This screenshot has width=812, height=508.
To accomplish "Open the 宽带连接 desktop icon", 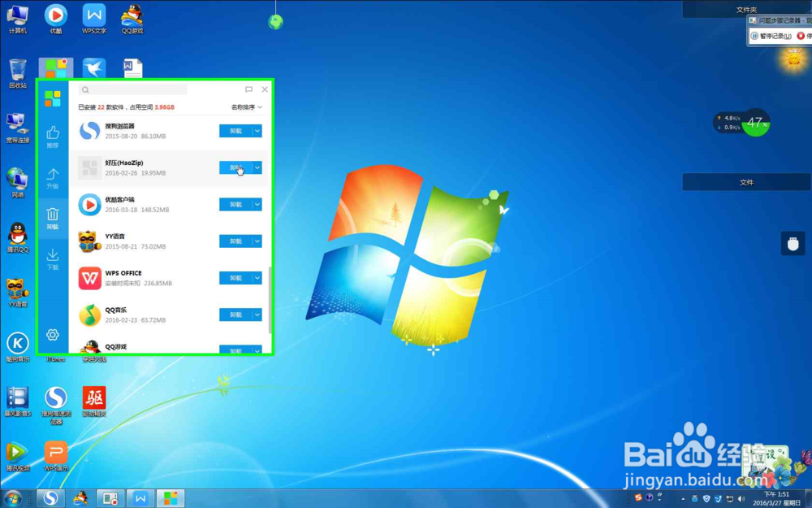I will (x=18, y=128).
